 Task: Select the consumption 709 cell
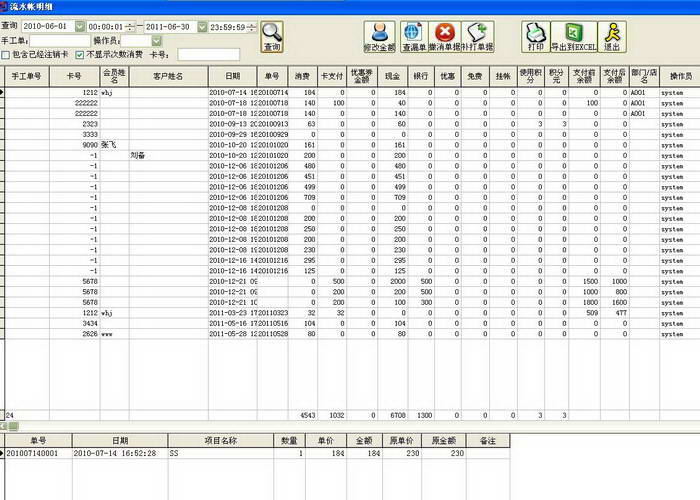click(x=303, y=198)
